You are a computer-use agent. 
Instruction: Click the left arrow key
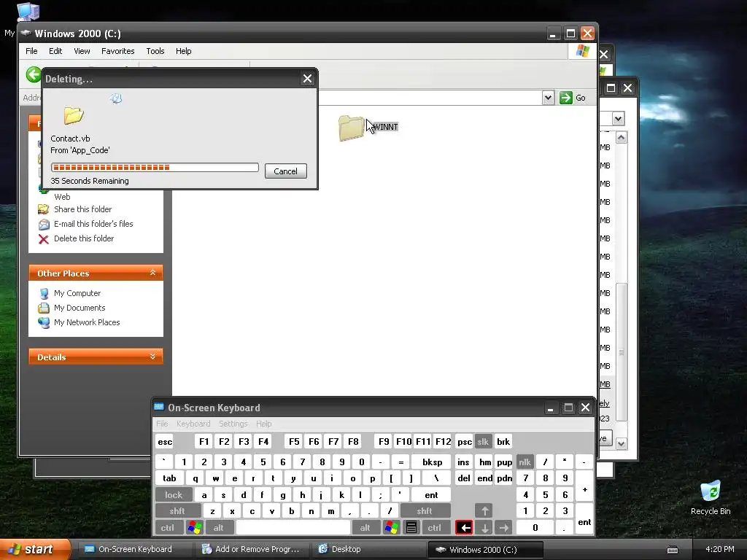[465, 528]
